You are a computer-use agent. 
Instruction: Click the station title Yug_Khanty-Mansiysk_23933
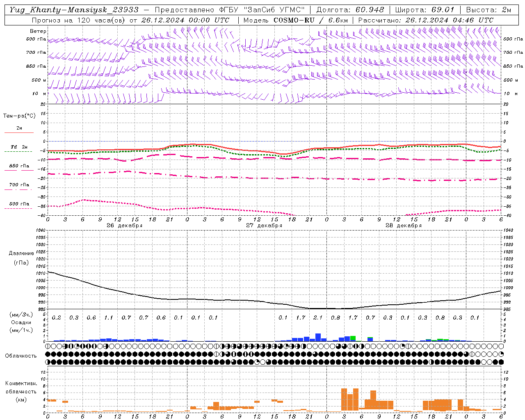[74, 10]
